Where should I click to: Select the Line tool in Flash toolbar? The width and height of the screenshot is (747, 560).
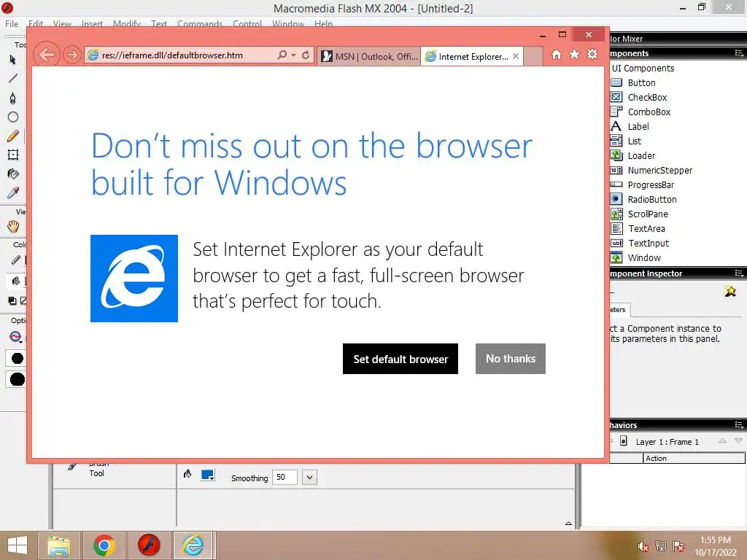click(x=13, y=78)
